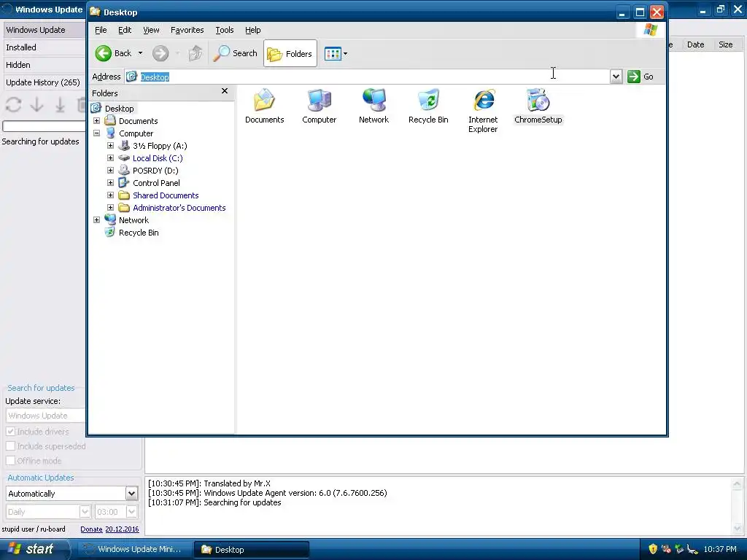Open the Address bar dropdown
747x560 pixels.
click(616, 77)
